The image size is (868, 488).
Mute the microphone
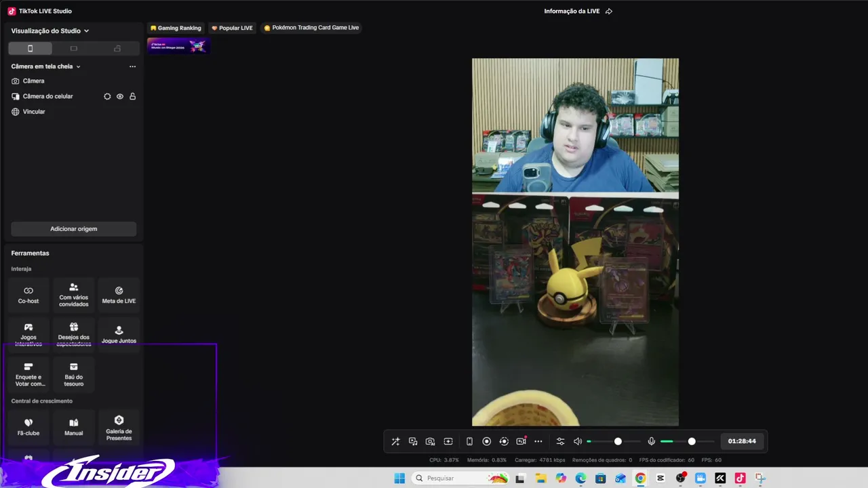652,441
